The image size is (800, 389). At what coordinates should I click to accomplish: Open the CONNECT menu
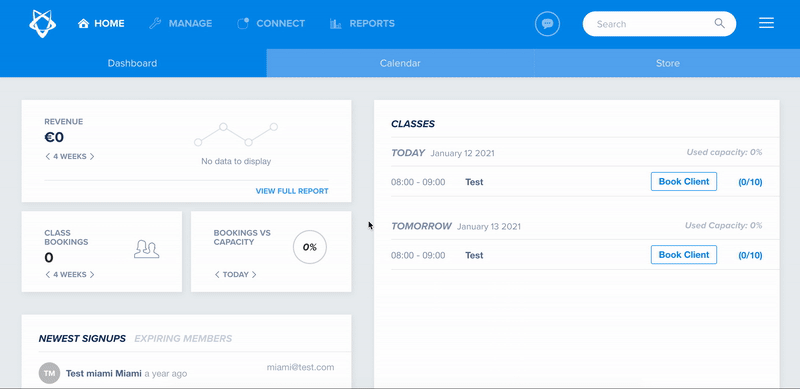pyautogui.click(x=271, y=23)
